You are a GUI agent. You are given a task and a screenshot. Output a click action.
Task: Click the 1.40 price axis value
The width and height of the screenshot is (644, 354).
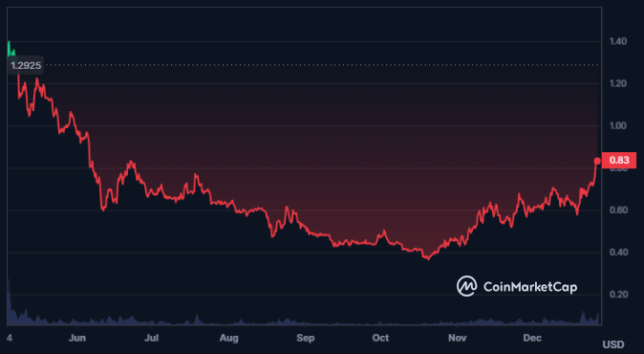click(618, 41)
